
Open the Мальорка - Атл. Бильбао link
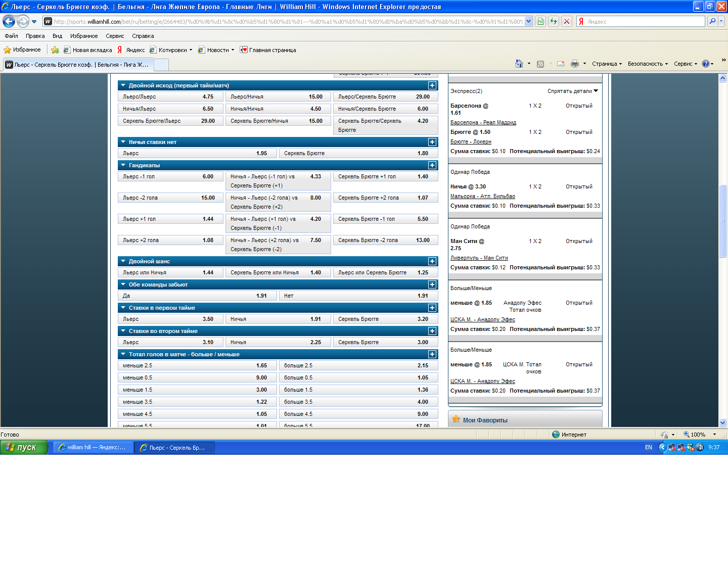483,196
